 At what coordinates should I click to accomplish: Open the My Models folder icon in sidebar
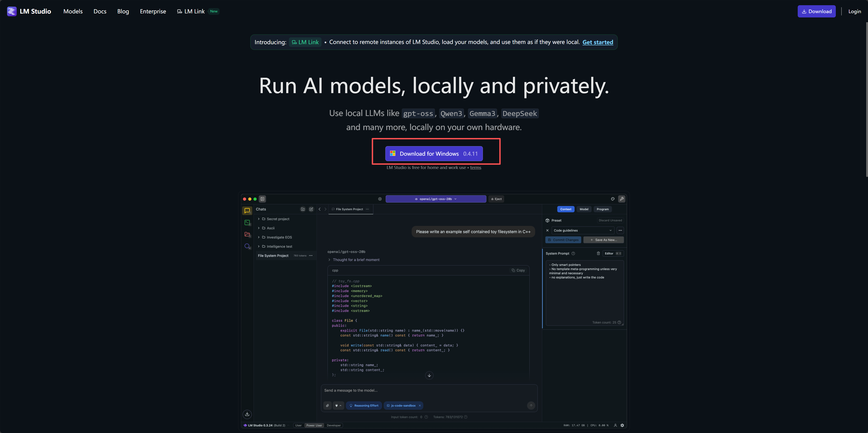click(247, 234)
